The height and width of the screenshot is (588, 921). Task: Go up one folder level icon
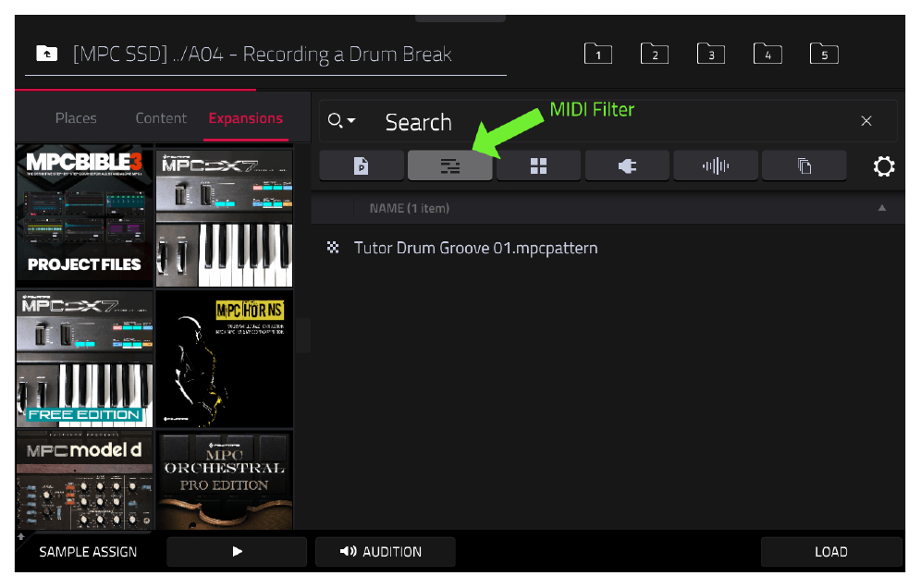[47, 54]
